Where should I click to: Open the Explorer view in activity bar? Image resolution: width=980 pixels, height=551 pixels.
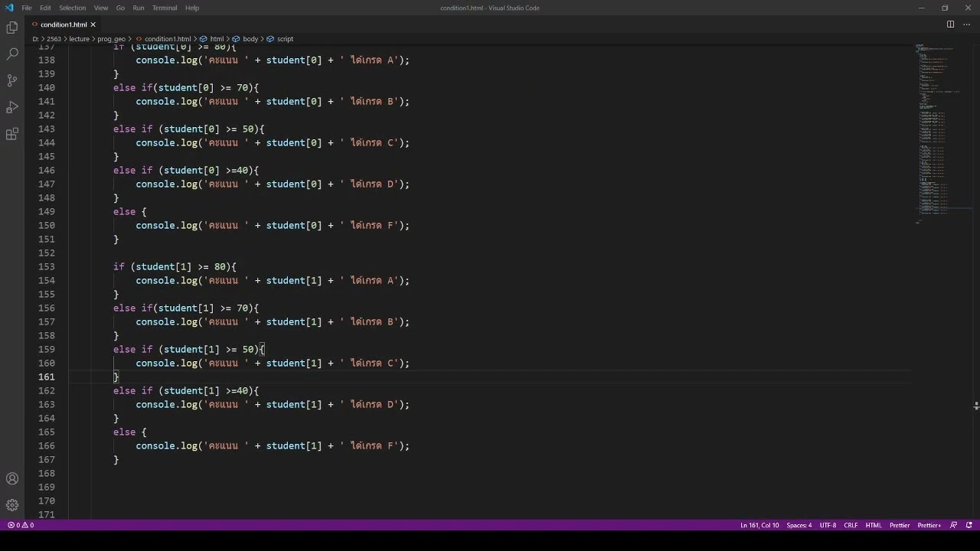[12, 28]
